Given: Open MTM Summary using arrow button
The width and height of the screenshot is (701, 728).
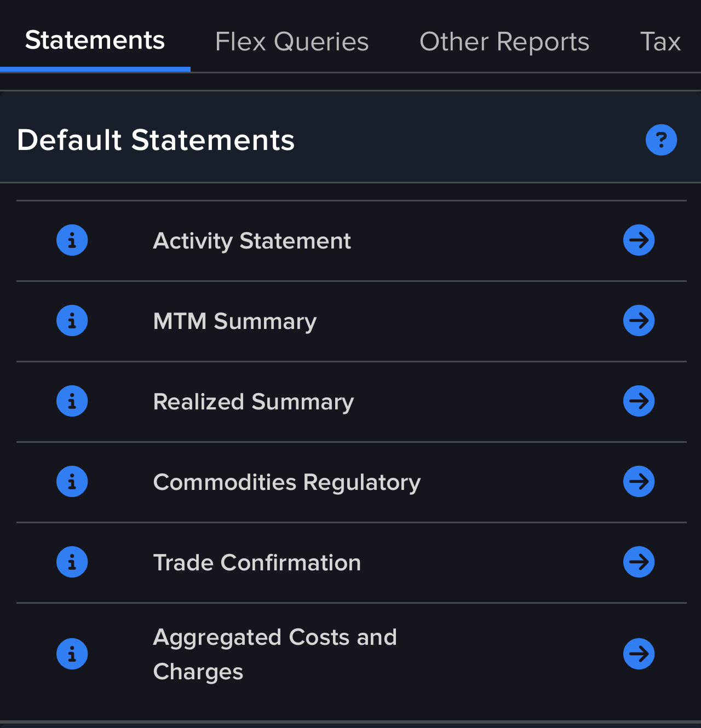Looking at the screenshot, I should (x=639, y=321).
